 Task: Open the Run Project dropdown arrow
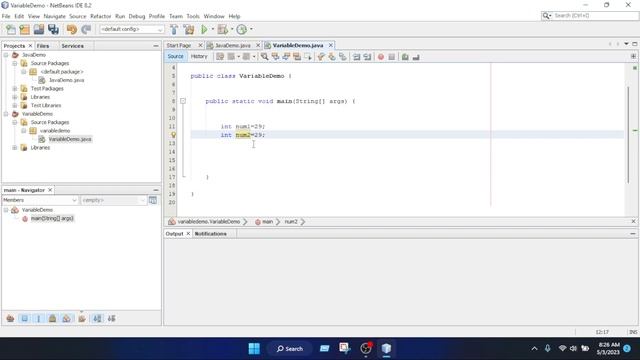[x=213, y=29]
